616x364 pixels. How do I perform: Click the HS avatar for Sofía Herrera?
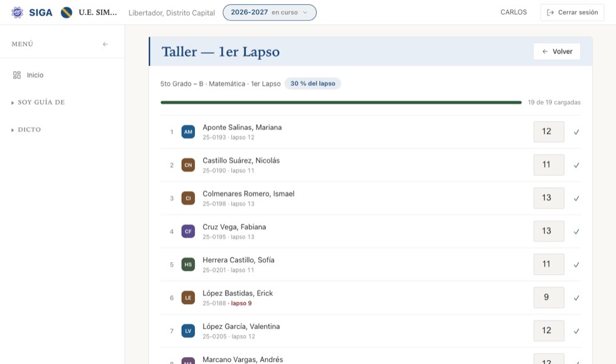tap(188, 265)
